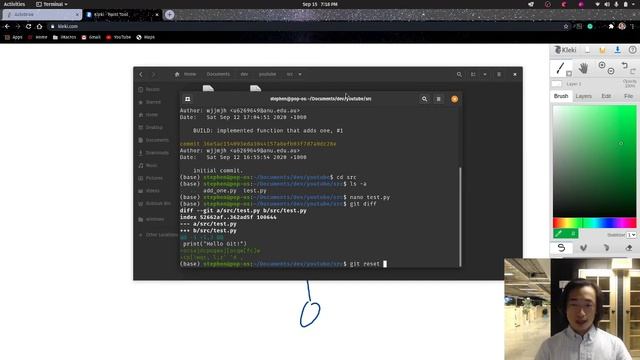Image resolution: width=640 pixels, height=360 pixels.
Task: Click the terminal scrollbar
Action: 460,216
